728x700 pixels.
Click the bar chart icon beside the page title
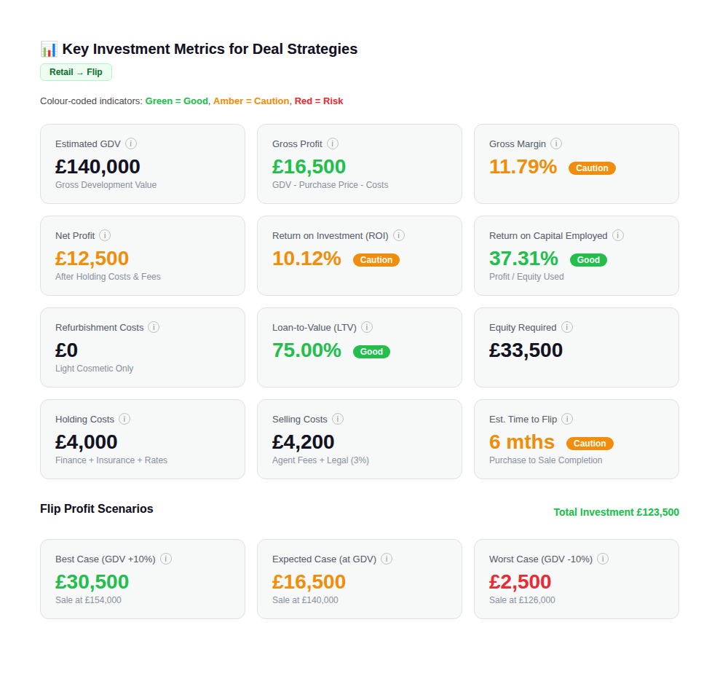(x=47, y=49)
